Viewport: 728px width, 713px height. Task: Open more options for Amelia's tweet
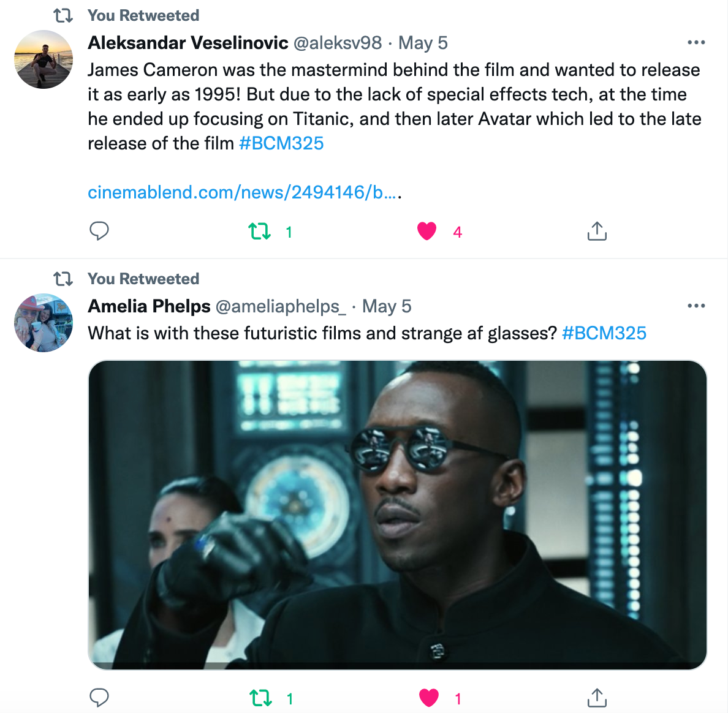696,306
